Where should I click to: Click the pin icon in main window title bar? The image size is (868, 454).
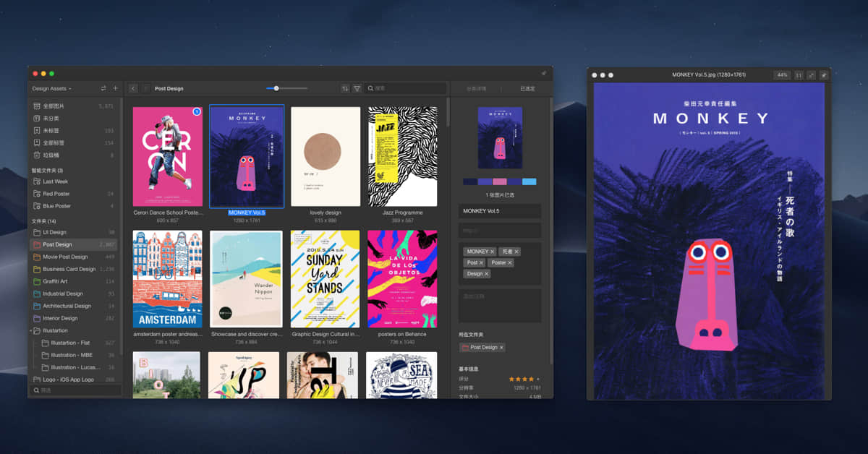(544, 73)
